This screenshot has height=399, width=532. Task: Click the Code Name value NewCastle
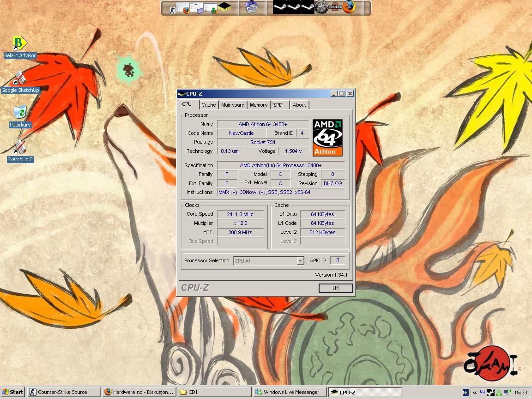(242, 133)
